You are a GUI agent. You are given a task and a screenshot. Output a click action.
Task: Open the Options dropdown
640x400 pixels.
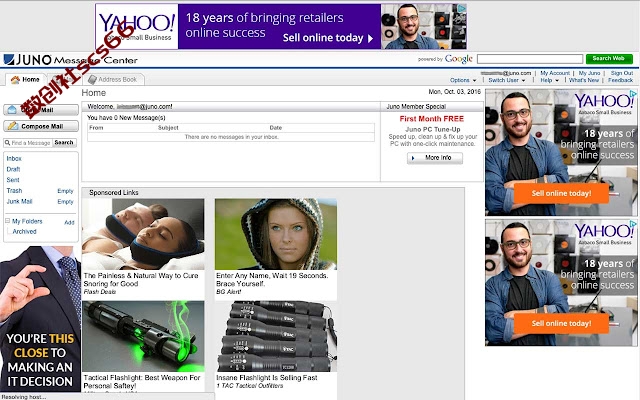point(463,80)
